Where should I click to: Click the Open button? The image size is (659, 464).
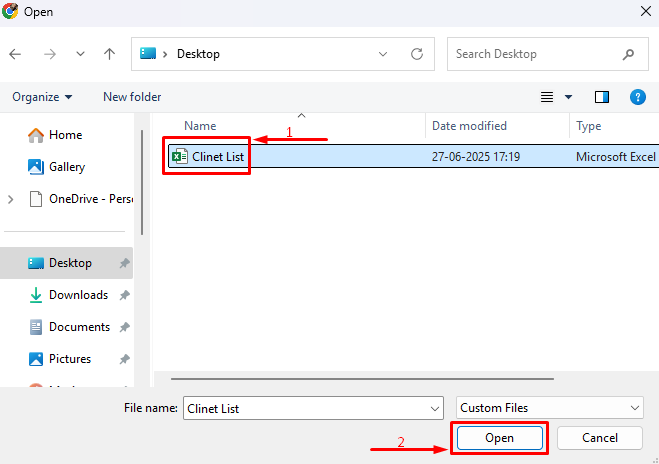tap(499, 438)
